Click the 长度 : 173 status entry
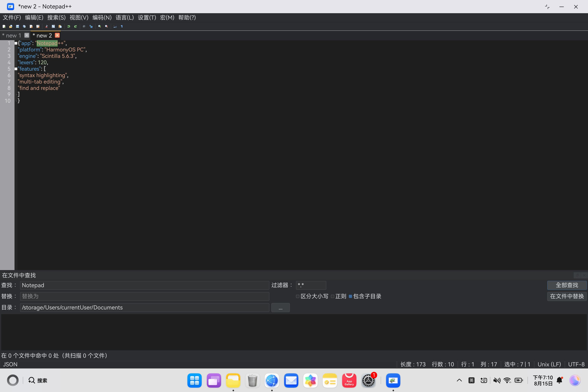 pos(413,364)
